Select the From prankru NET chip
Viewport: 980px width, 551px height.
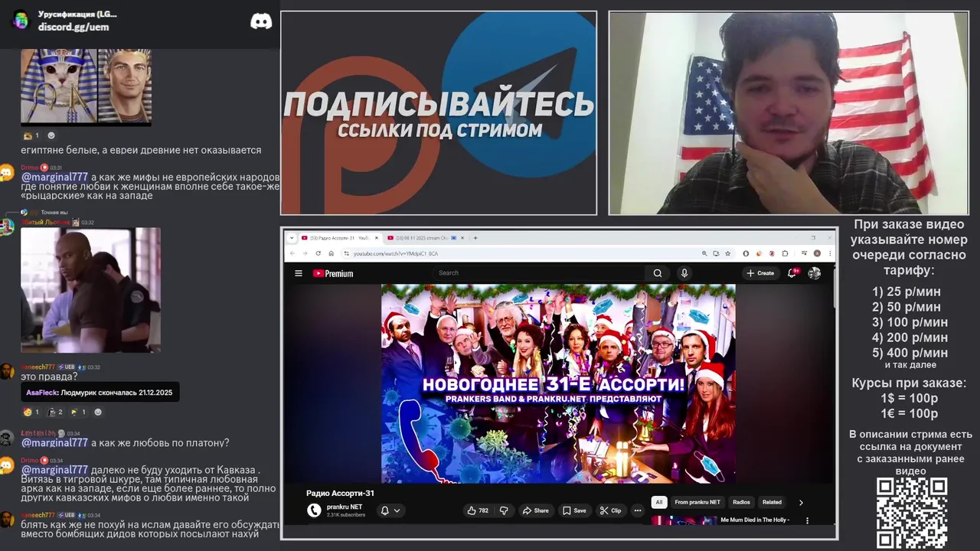click(697, 502)
